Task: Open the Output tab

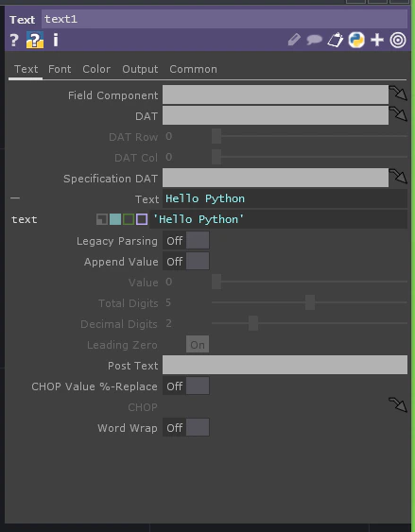Action: click(x=140, y=69)
